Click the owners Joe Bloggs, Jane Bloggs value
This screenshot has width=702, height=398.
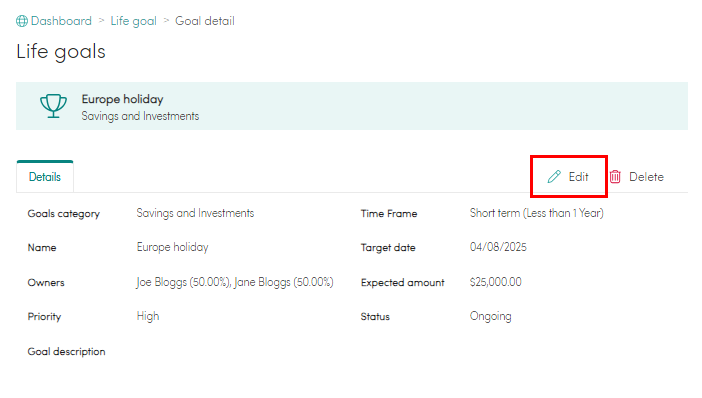coord(235,282)
